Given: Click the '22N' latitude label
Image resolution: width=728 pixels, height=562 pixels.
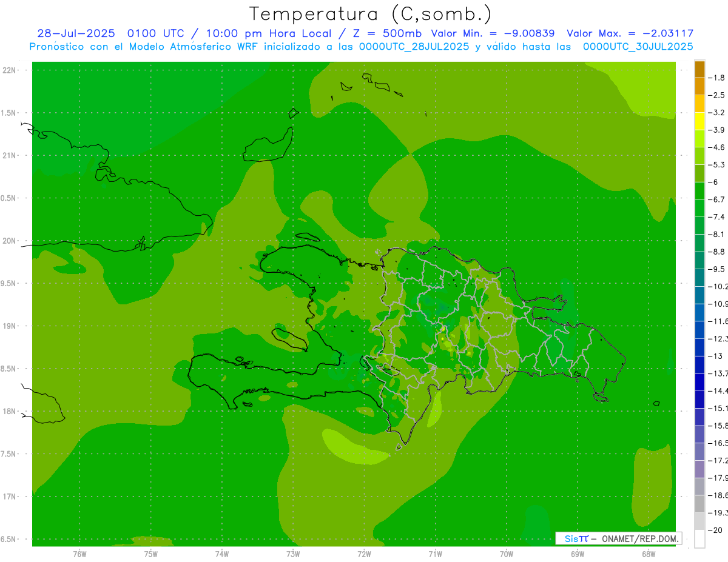Looking at the screenshot, I should [9, 70].
